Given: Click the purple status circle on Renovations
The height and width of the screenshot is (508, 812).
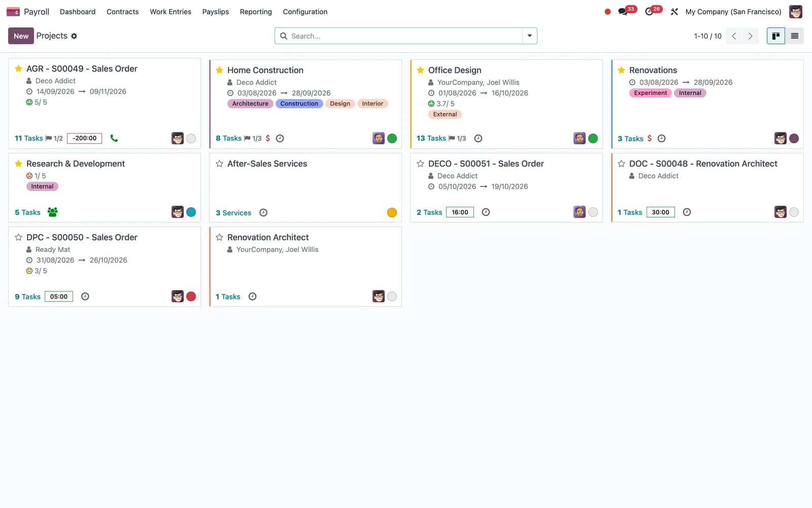Looking at the screenshot, I should pos(794,138).
